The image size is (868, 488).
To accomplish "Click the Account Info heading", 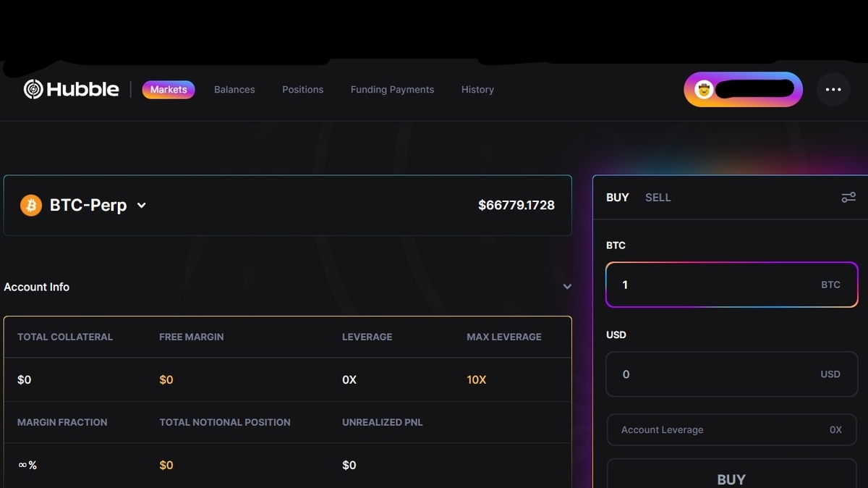I will tap(37, 287).
